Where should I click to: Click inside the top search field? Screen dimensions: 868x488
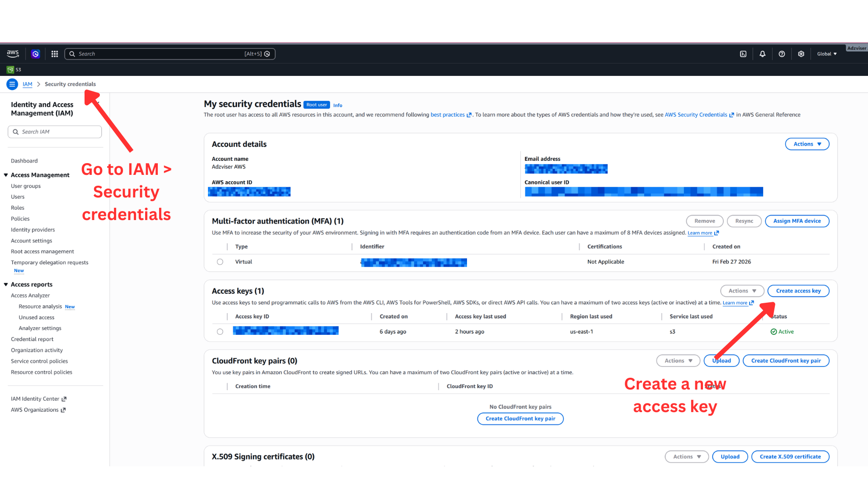point(158,54)
